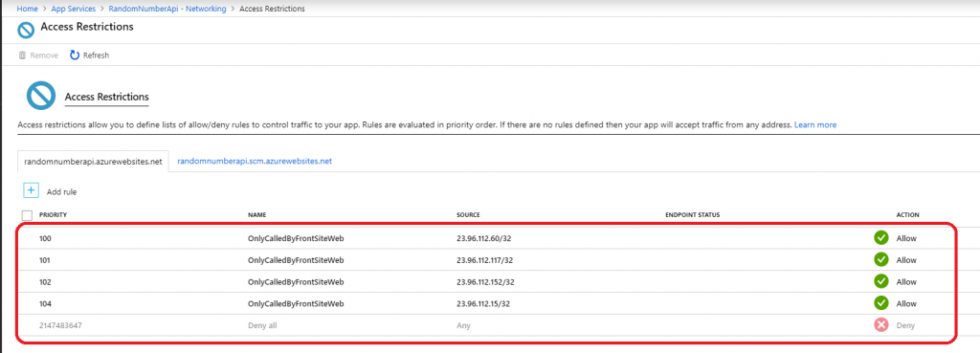
Task: Click the underlined Access Restrictions heading
Action: point(106,97)
